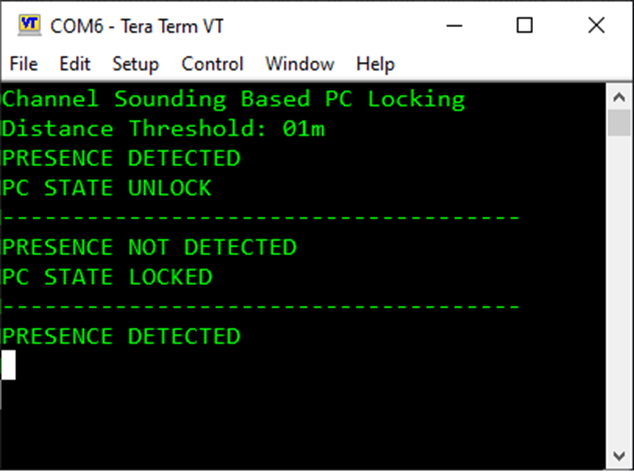Open the Window menu
634x472 pixels.
coord(299,64)
